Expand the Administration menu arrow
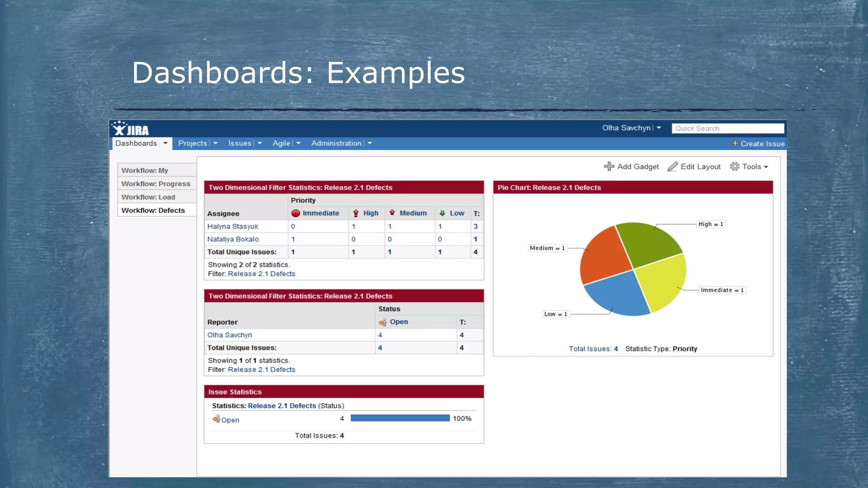The height and width of the screenshot is (488, 868). (x=370, y=143)
